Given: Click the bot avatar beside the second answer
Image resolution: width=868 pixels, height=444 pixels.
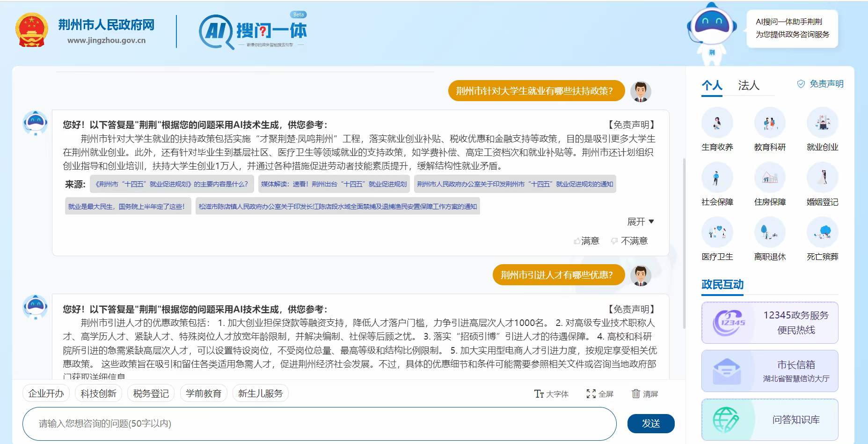Looking at the screenshot, I should [36, 307].
